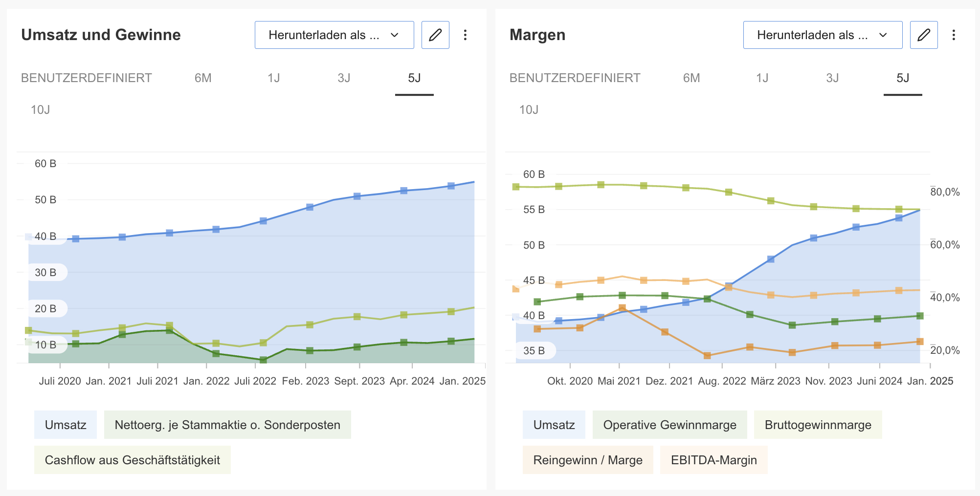Select BENUTZERDEFINIERT tab in Margen panel
Screen dimensions: 980x496
(x=575, y=78)
